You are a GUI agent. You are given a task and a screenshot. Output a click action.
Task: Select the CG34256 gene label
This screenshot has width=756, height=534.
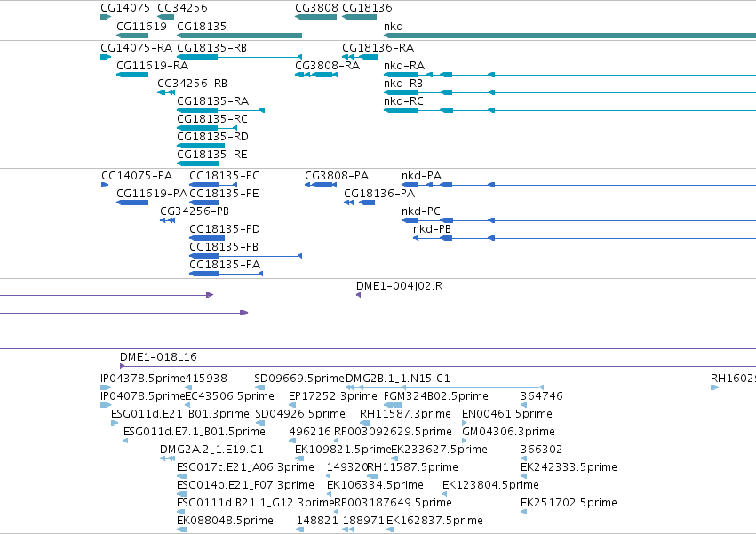(182, 8)
